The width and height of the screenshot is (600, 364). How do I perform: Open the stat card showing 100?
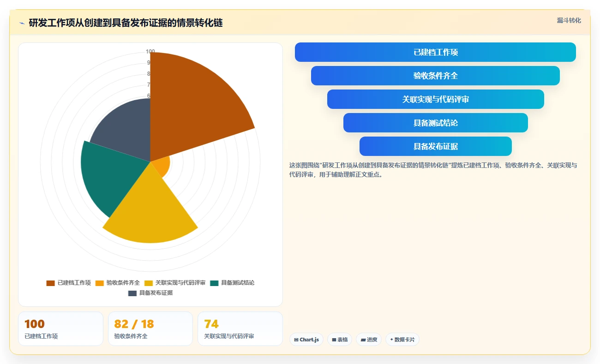(60, 328)
